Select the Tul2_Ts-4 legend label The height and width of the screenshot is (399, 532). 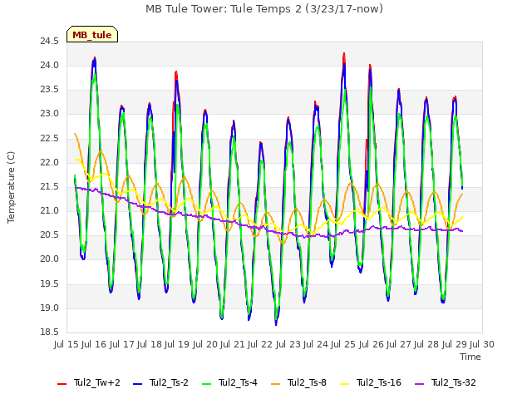click(239, 382)
